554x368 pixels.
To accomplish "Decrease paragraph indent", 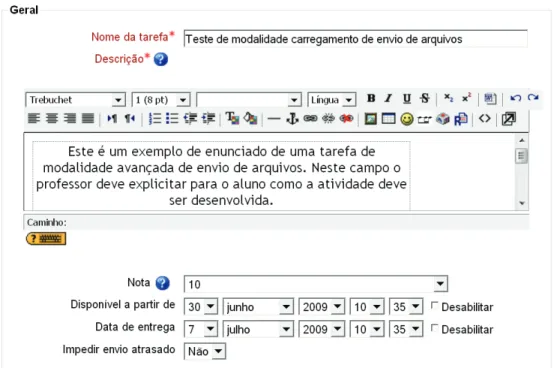I will [x=190, y=119].
